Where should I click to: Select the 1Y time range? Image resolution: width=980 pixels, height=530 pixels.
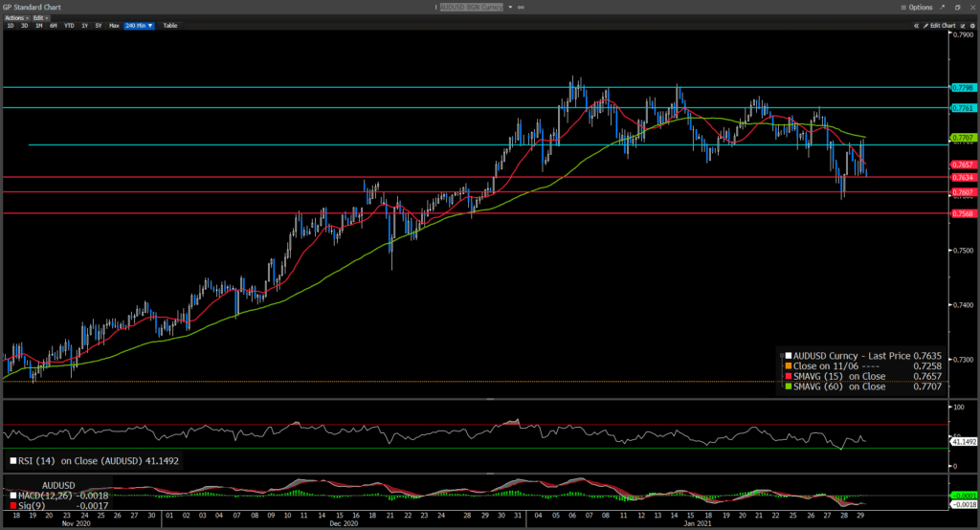pos(84,26)
